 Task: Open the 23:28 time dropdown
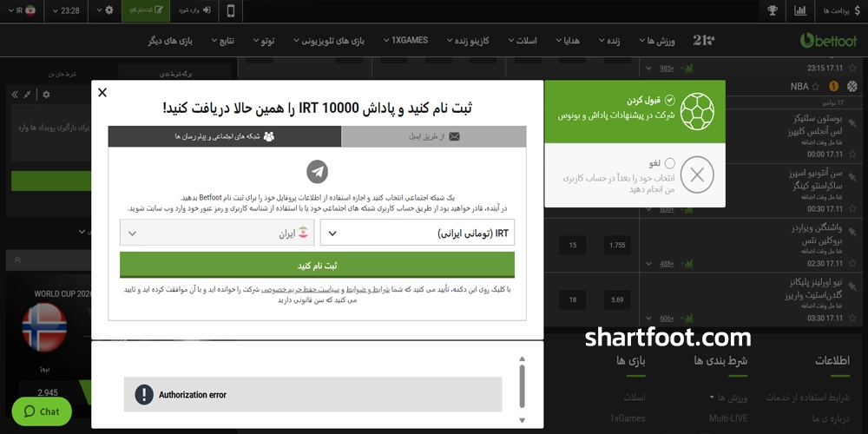point(66,10)
